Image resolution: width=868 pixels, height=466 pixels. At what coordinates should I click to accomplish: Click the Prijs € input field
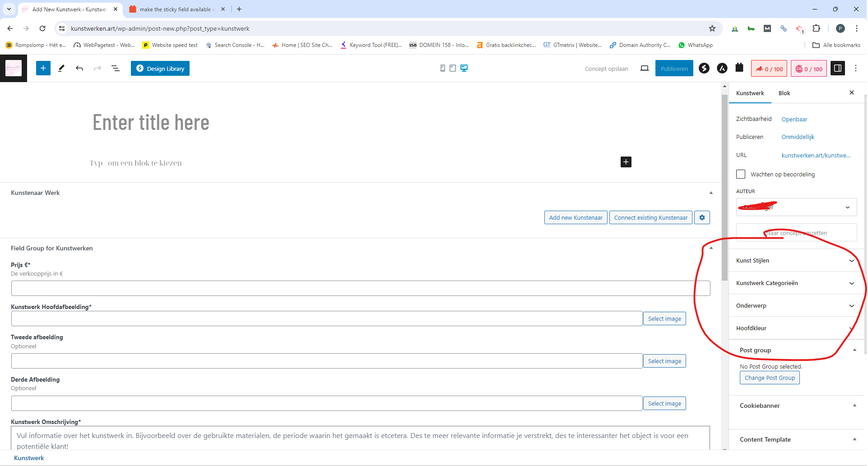(361, 288)
